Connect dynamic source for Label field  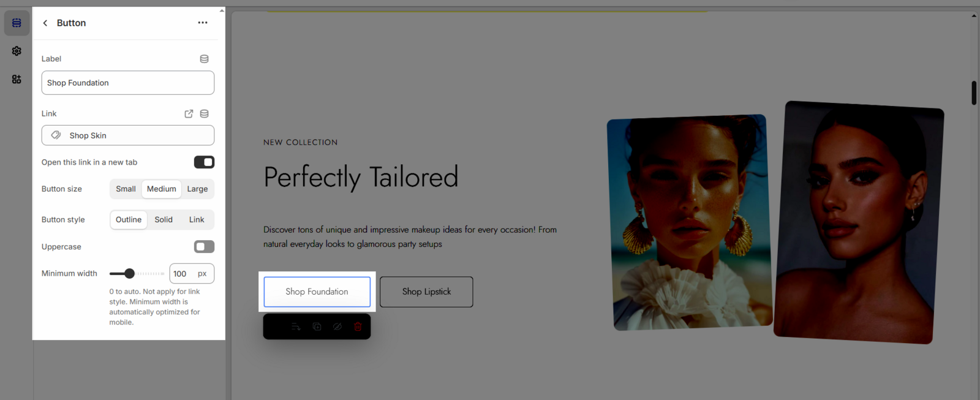click(x=204, y=59)
